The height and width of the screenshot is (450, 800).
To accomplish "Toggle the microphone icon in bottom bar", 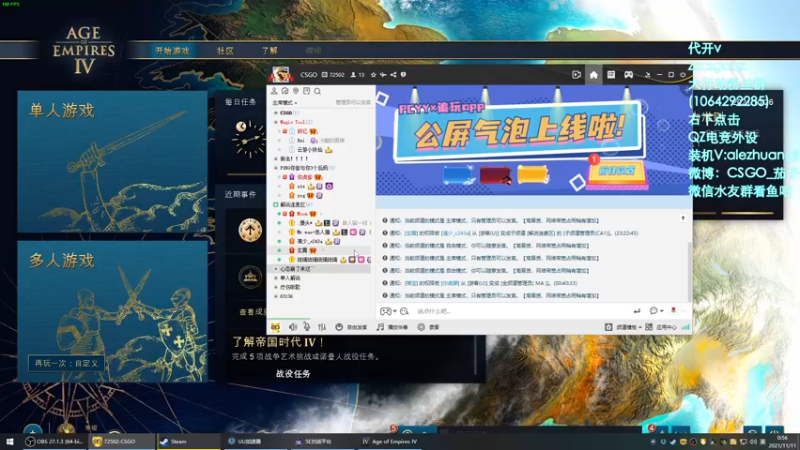I will click(307, 327).
